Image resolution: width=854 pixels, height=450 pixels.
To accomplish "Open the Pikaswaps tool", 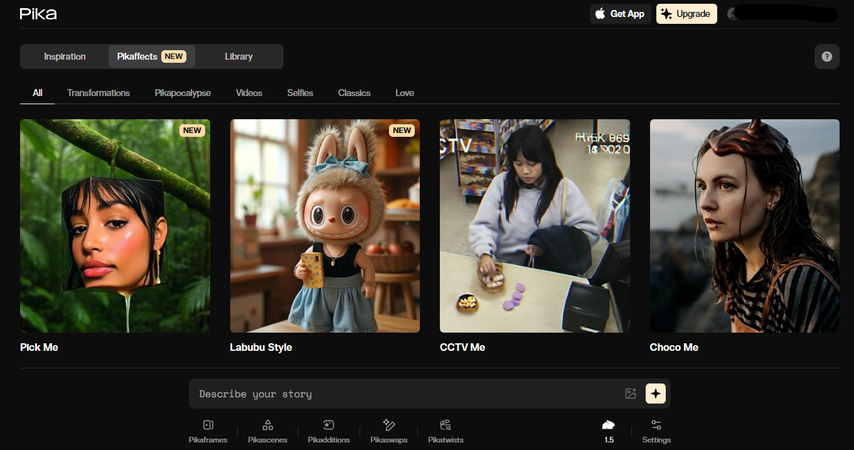I will [x=389, y=431].
